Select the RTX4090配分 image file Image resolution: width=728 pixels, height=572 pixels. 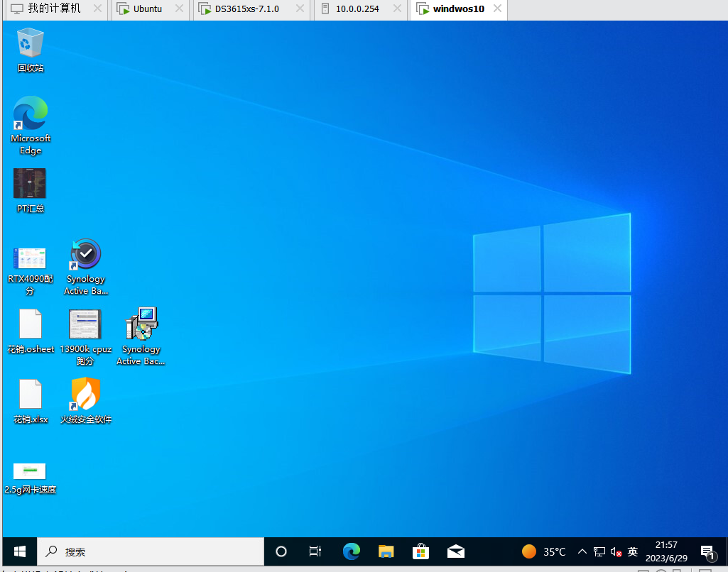[x=30, y=271]
